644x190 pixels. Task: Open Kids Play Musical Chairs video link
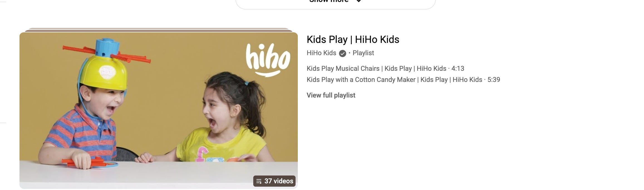(377, 69)
